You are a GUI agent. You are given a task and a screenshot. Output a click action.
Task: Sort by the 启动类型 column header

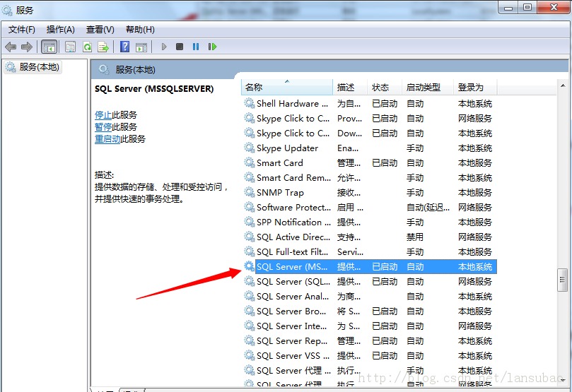coord(428,88)
